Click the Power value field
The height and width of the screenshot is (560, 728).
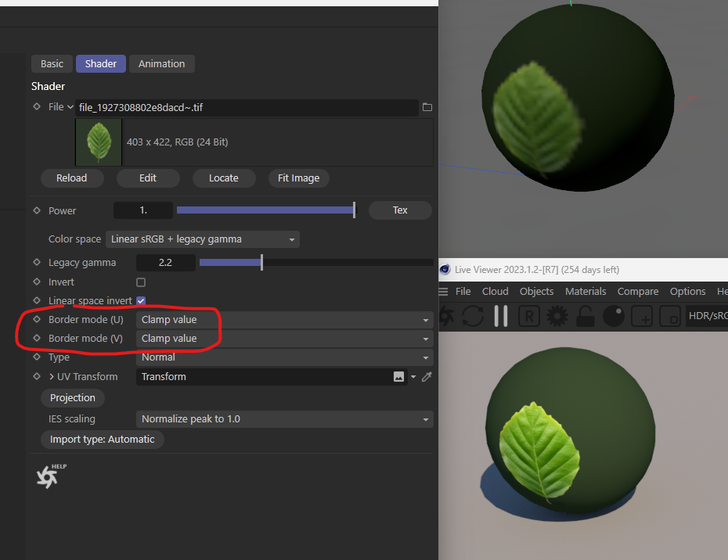(x=143, y=210)
